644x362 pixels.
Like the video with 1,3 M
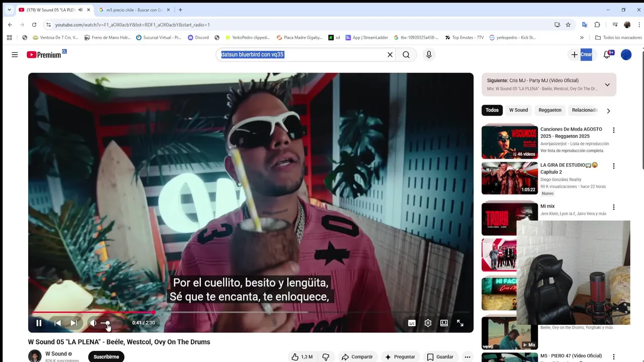click(x=301, y=356)
